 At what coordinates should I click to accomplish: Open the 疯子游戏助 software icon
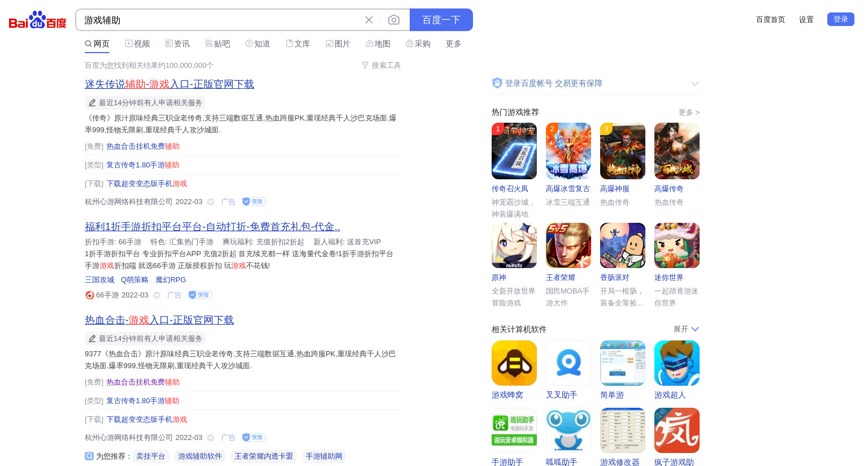click(x=677, y=430)
